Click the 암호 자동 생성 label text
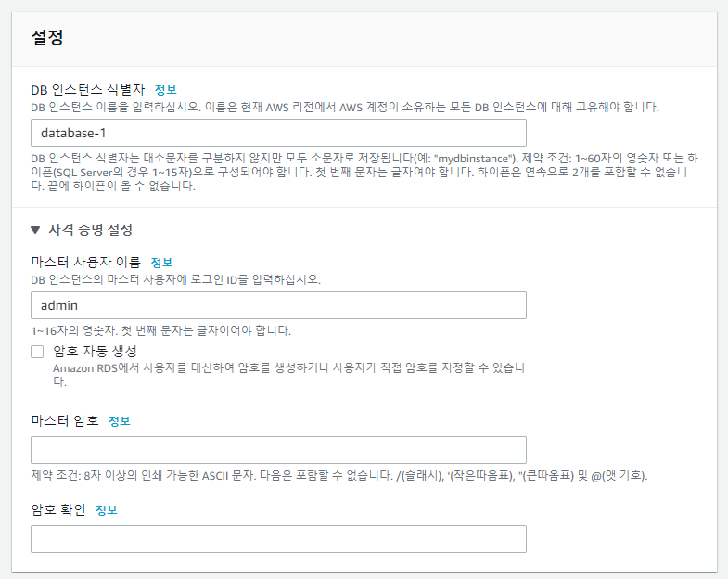The height and width of the screenshot is (579, 728). [x=96, y=351]
